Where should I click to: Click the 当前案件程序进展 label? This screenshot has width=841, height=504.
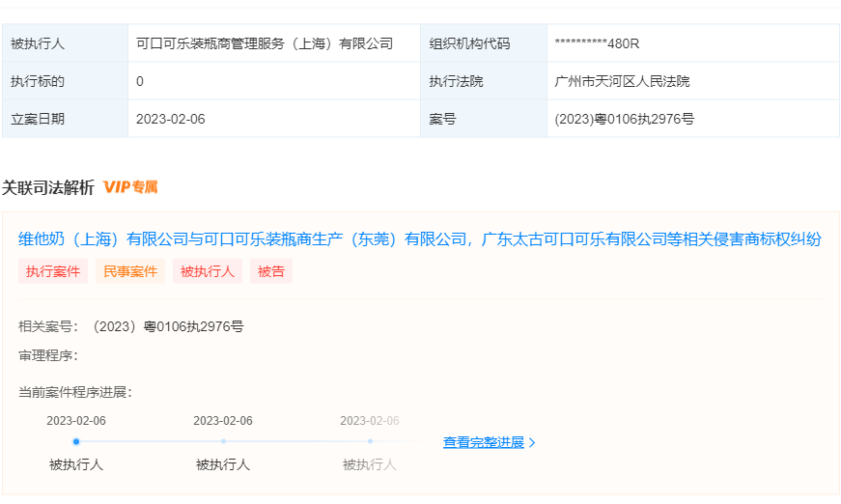pos(75,392)
